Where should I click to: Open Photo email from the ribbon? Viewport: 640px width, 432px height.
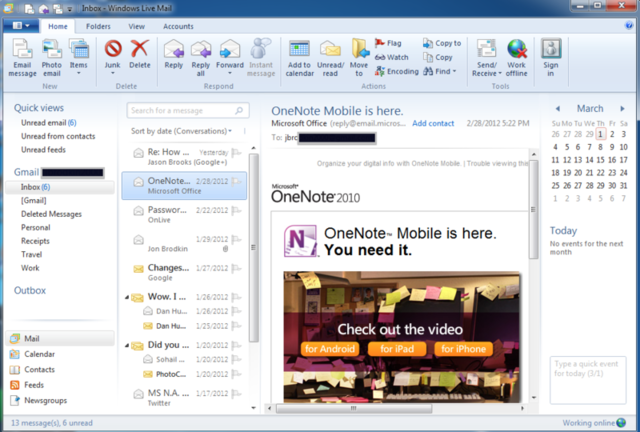pyautogui.click(x=51, y=55)
